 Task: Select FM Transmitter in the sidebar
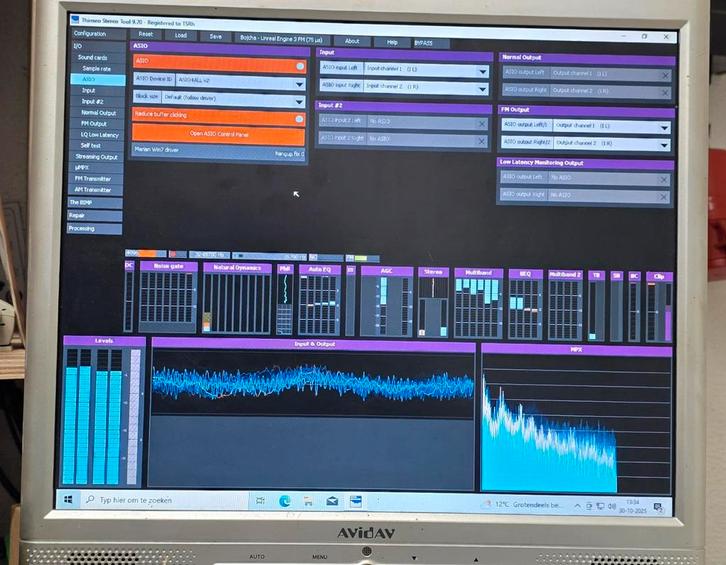pos(97,179)
